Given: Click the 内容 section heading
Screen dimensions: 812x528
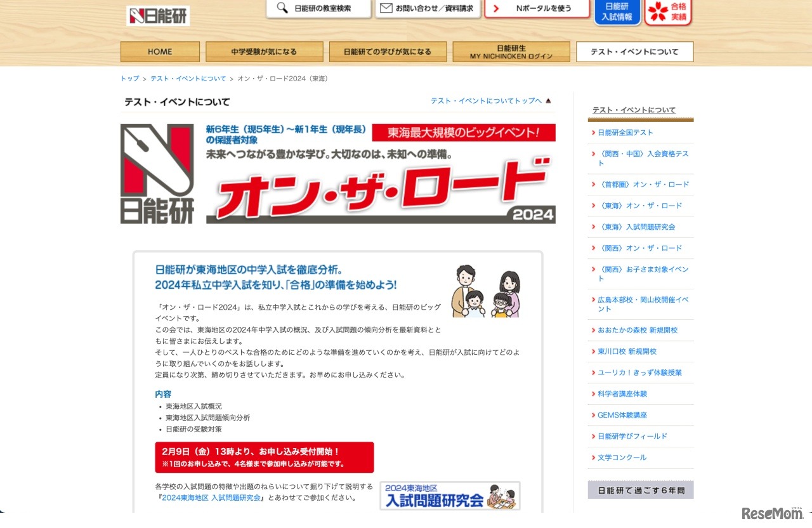Looking at the screenshot, I should point(163,394).
